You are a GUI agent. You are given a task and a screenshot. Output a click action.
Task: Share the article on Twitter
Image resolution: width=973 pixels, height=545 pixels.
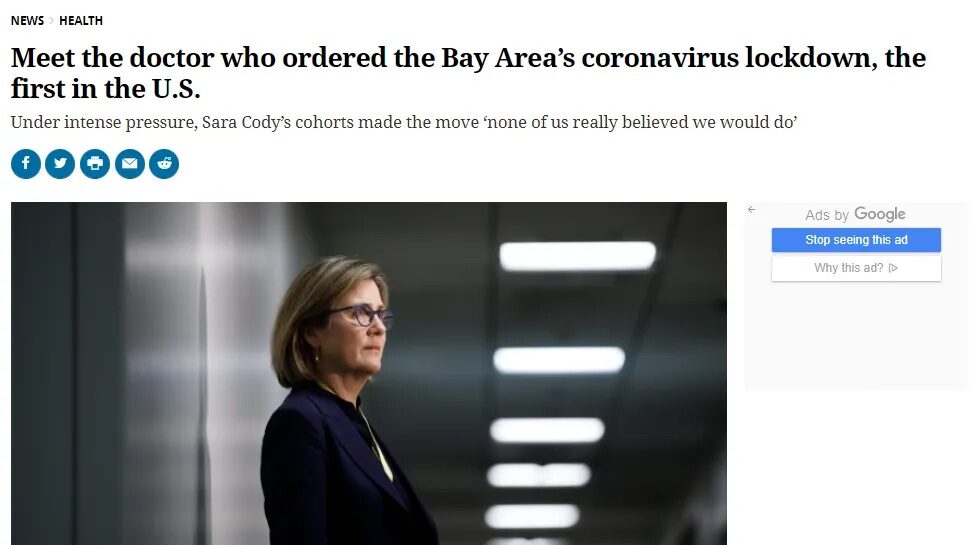(60, 164)
